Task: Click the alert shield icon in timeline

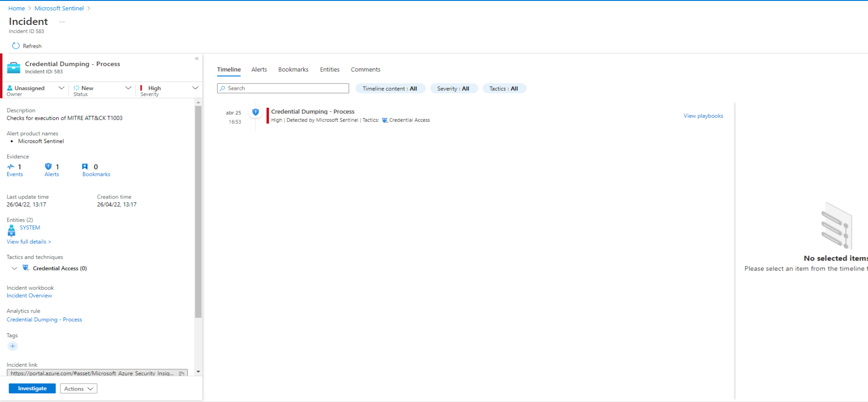Action: point(256,112)
